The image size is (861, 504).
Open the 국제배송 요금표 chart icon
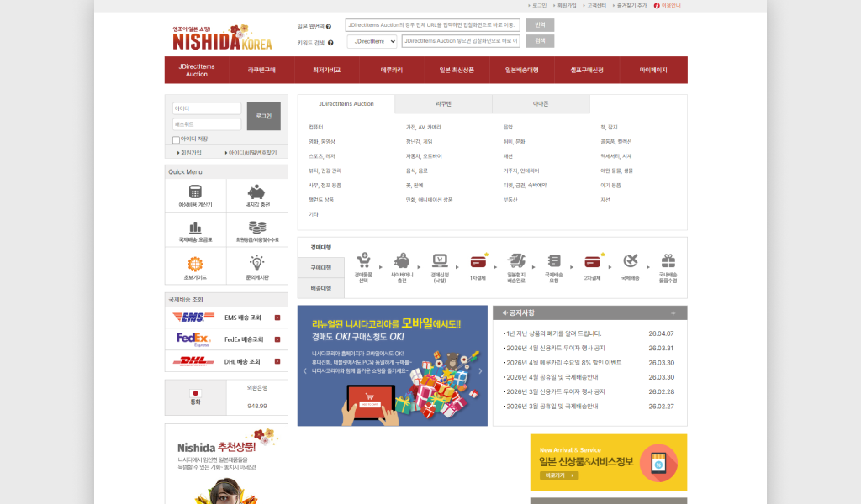pyautogui.click(x=195, y=228)
